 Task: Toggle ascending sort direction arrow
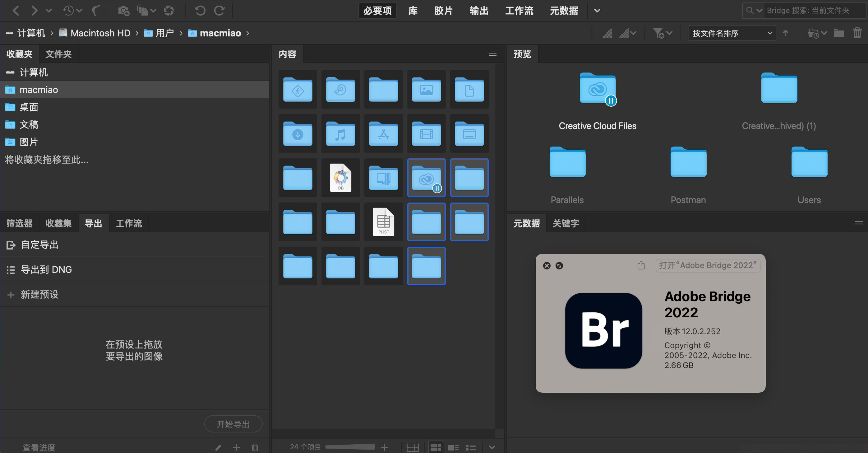[786, 33]
